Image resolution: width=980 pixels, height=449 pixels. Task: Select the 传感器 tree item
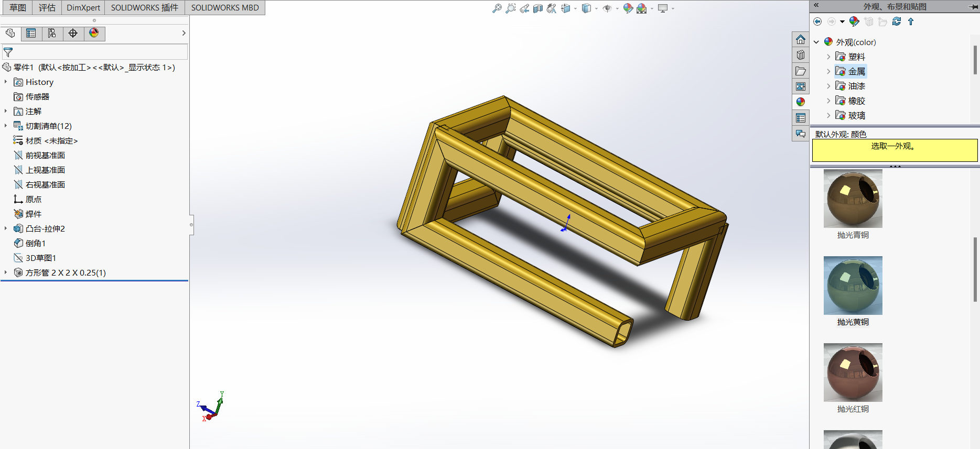pos(31,97)
